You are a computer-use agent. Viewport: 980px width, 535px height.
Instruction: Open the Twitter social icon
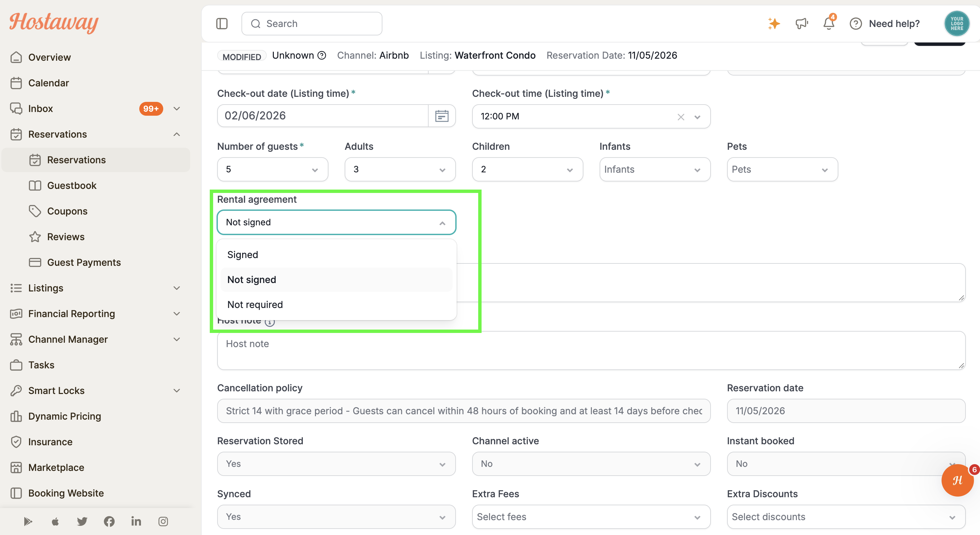point(82,521)
